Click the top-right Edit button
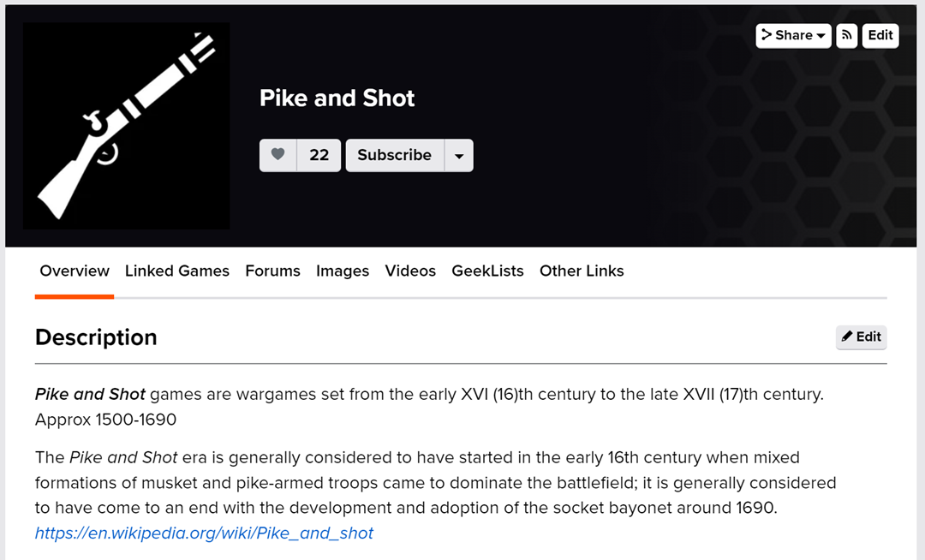Image resolution: width=925 pixels, height=560 pixels. pyautogui.click(x=880, y=35)
